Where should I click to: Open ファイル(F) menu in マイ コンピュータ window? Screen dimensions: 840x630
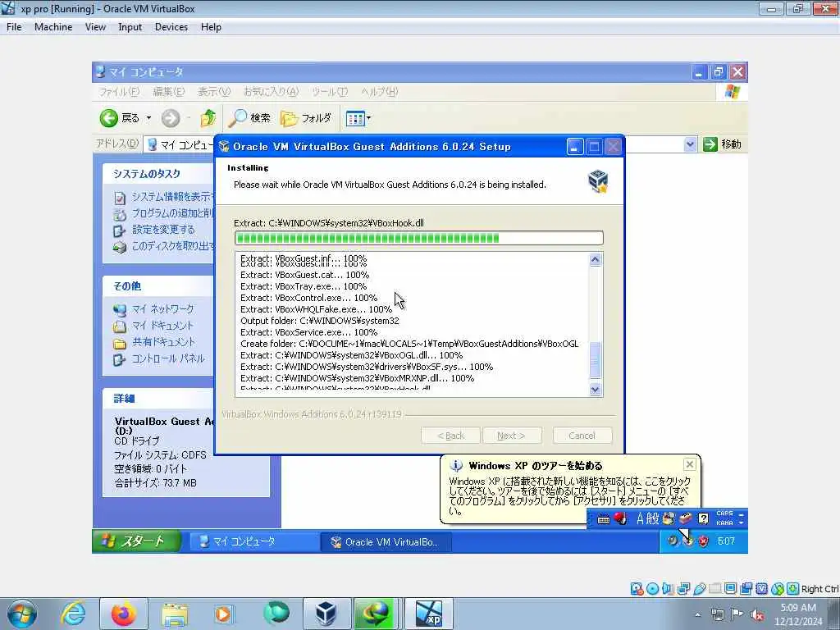point(119,92)
